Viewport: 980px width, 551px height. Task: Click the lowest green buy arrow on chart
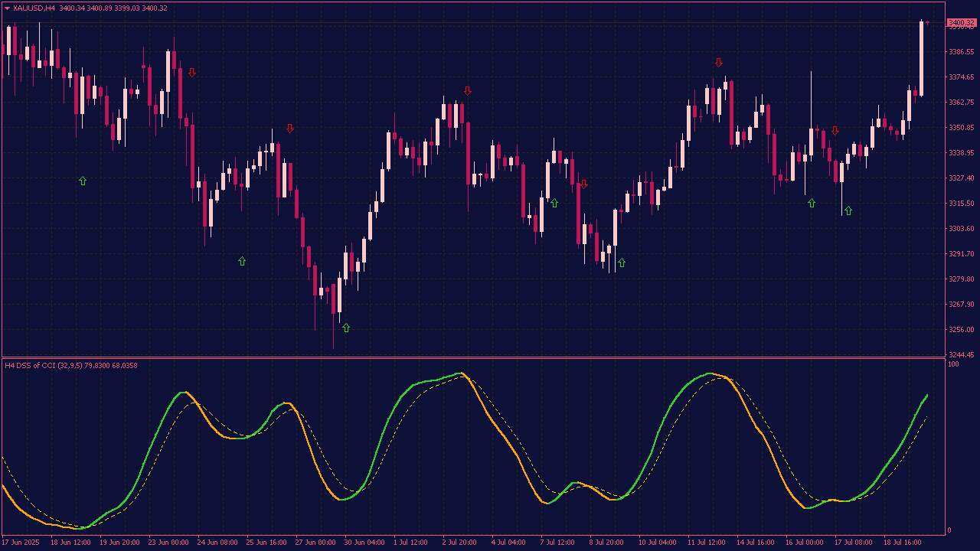[x=346, y=328]
